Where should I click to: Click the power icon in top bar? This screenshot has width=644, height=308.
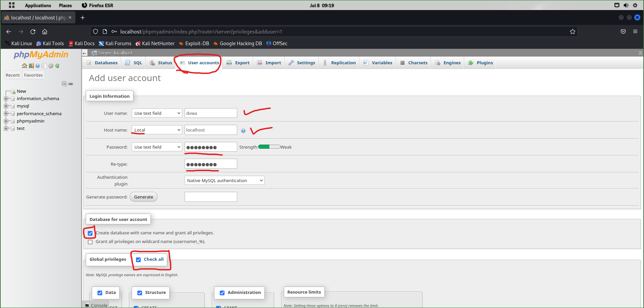tap(635, 5)
